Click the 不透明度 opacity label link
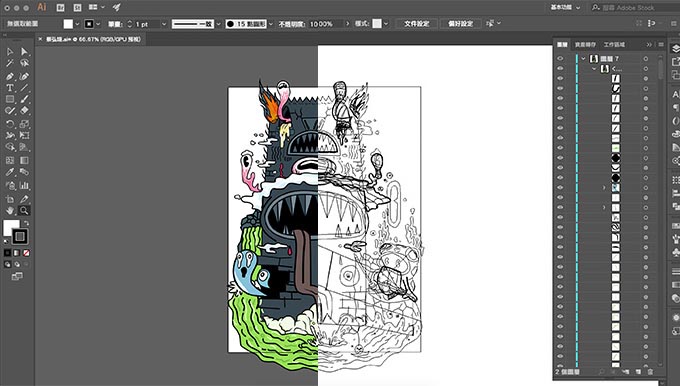 point(292,24)
